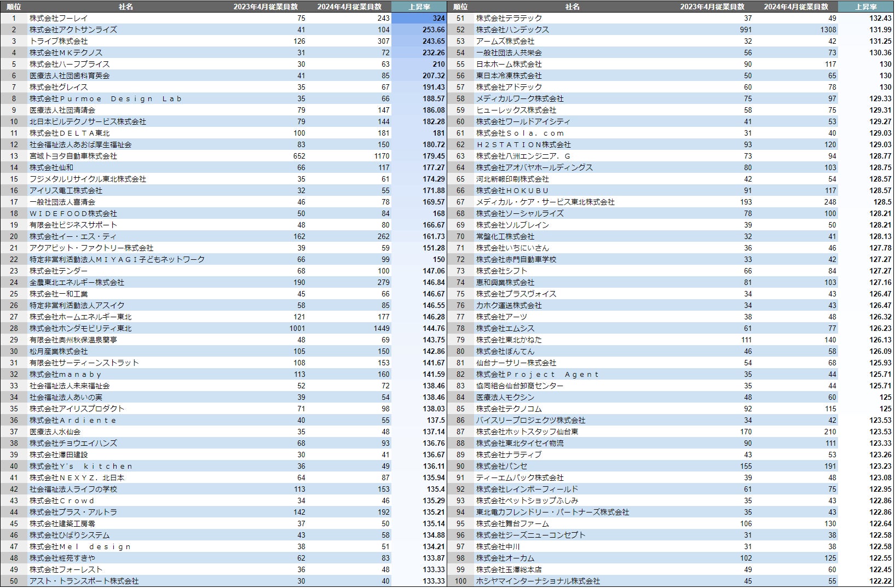The height and width of the screenshot is (588, 895).
Task: Choose the 株式会社テンダー row name
Action: pyautogui.click(x=59, y=271)
